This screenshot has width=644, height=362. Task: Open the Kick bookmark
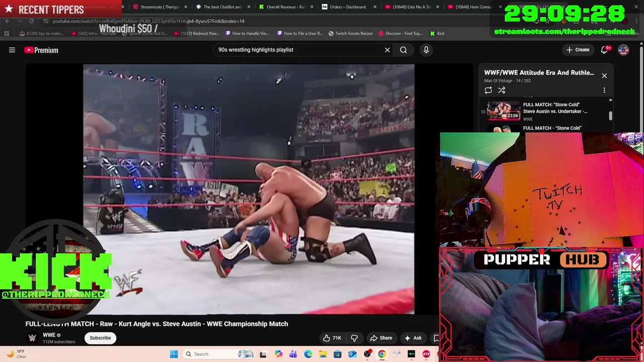click(x=437, y=34)
